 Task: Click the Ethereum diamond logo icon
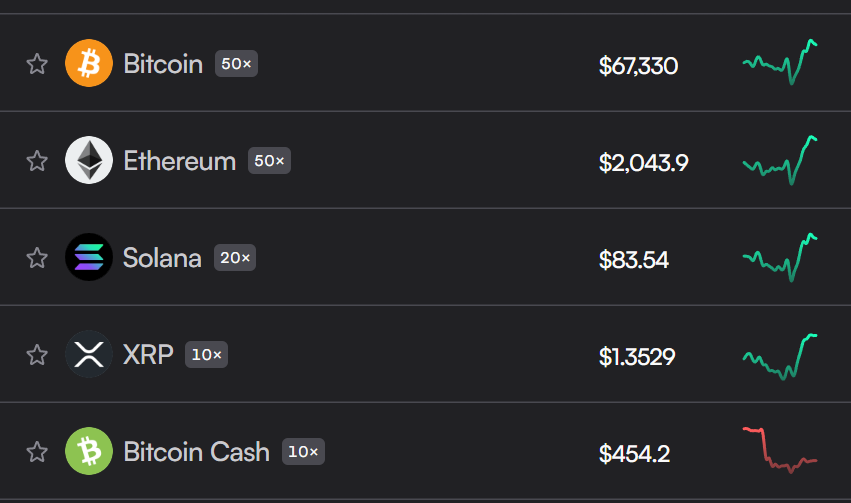(x=89, y=160)
